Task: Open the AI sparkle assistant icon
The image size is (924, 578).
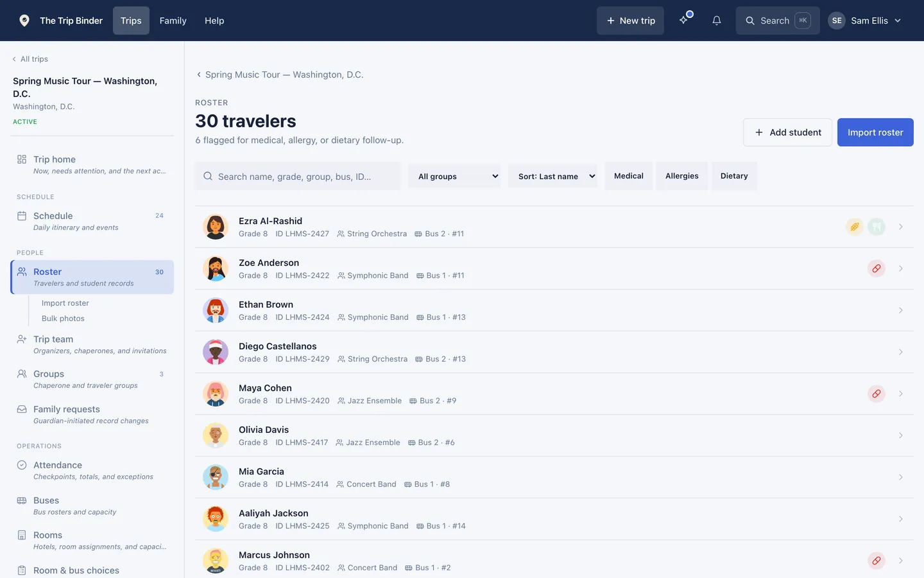Action: click(684, 21)
